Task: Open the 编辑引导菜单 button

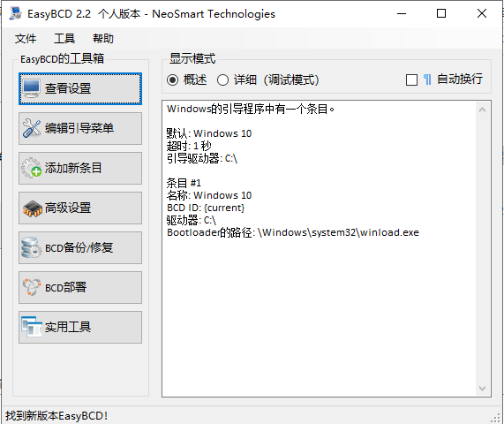Action: point(80,128)
